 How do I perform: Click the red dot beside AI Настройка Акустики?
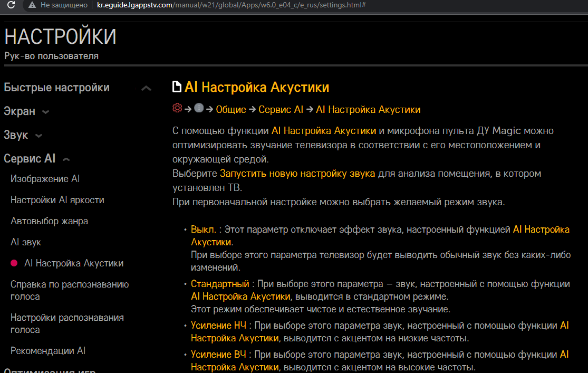[x=14, y=263]
